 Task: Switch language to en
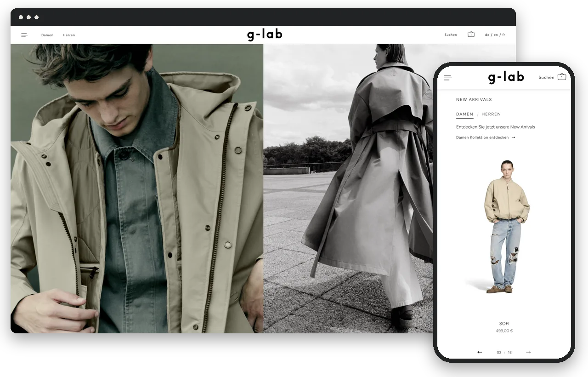tap(496, 35)
